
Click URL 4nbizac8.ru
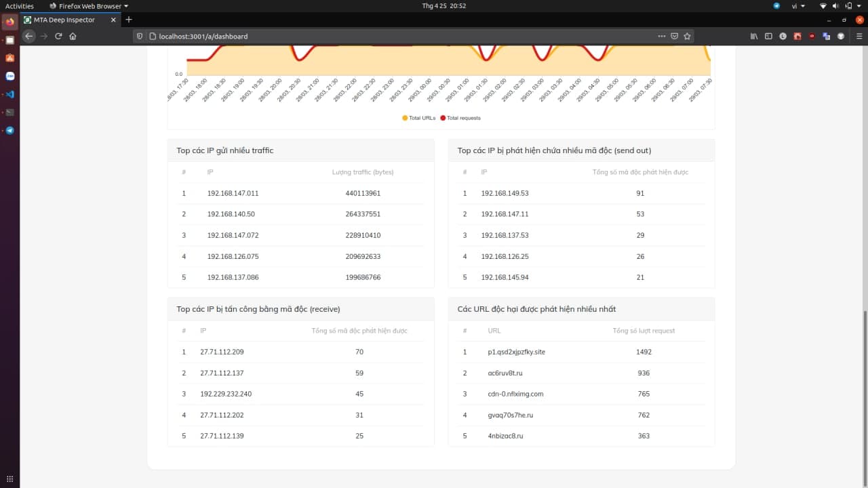505,436
